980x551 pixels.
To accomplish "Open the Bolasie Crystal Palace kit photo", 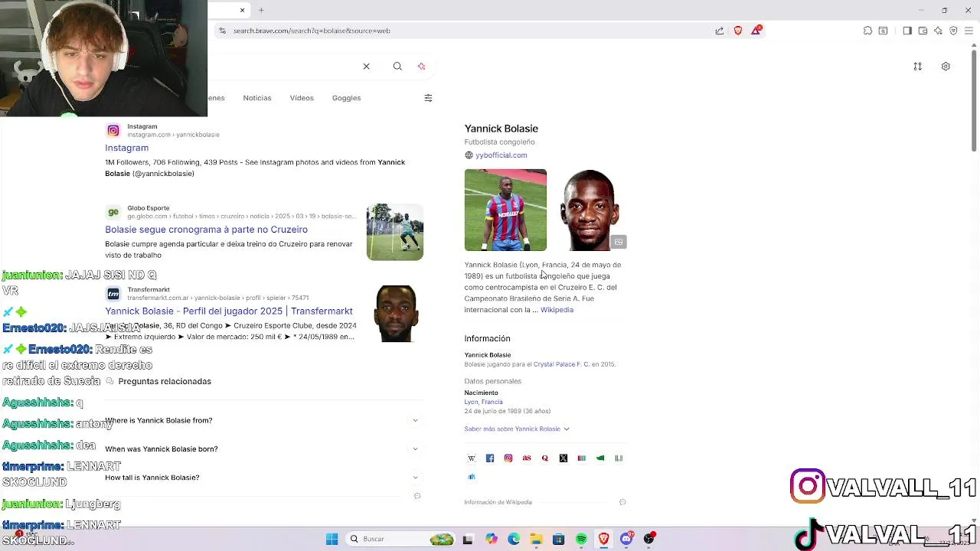I will click(505, 210).
